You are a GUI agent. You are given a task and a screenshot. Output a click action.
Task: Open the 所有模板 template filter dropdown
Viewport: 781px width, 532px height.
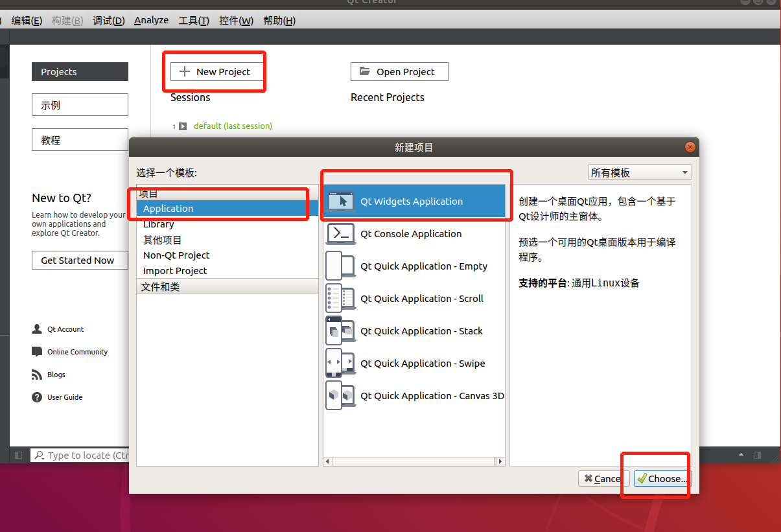tap(639, 172)
